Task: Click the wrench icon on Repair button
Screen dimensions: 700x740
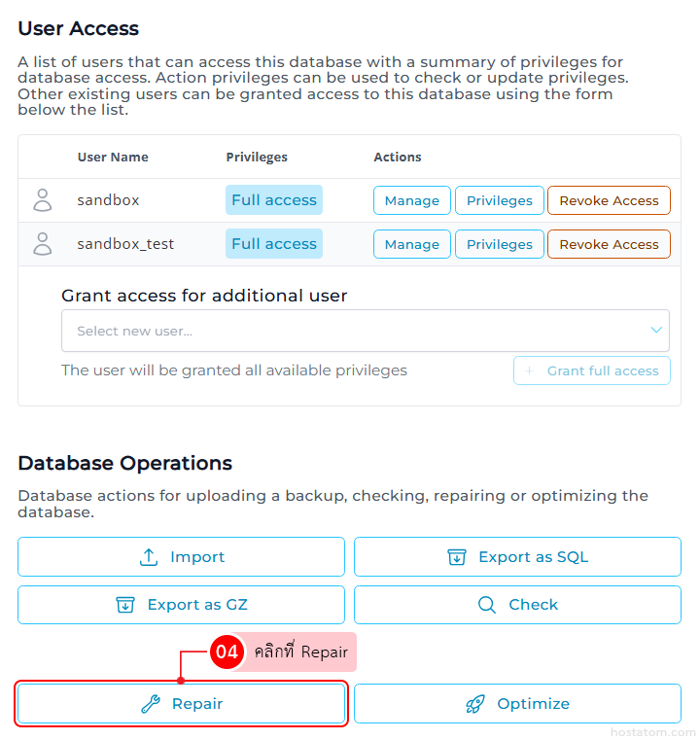Action: pos(151,704)
